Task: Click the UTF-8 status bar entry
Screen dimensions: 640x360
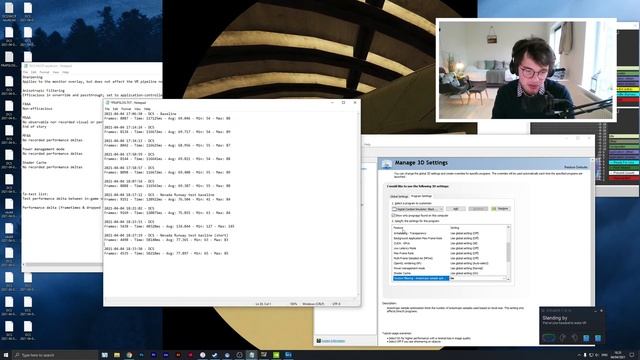Action: [336, 304]
